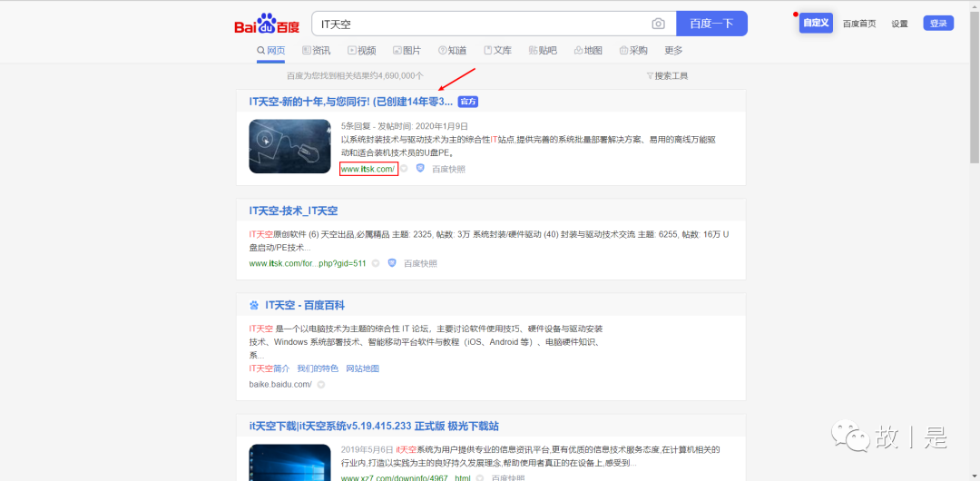The width and height of the screenshot is (980, 481).
Task: Open the IT天空 official result thumbnail
Action: click(x=290, y=146)
